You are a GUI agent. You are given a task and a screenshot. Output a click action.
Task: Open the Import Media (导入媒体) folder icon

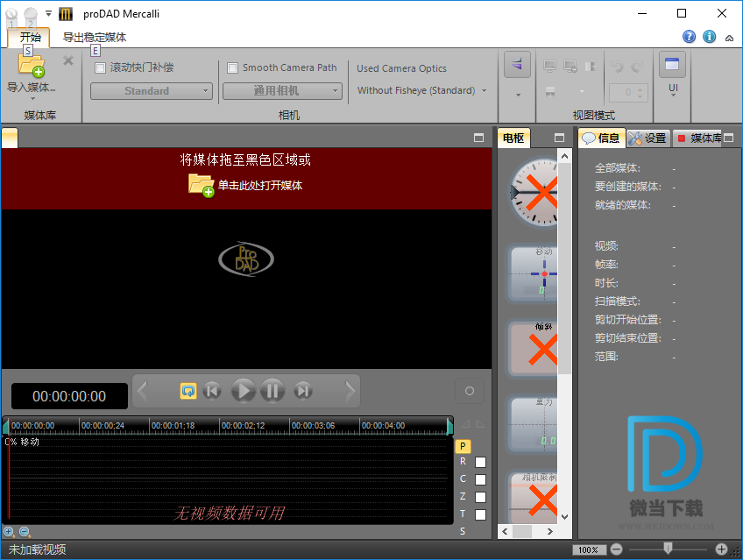coord(32,66)
